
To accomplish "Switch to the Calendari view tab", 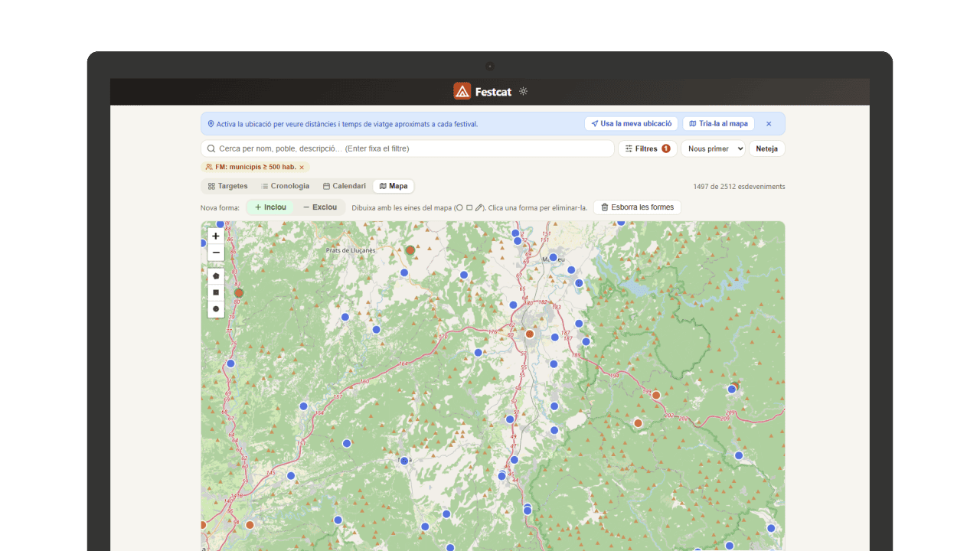I will [345, 186].
